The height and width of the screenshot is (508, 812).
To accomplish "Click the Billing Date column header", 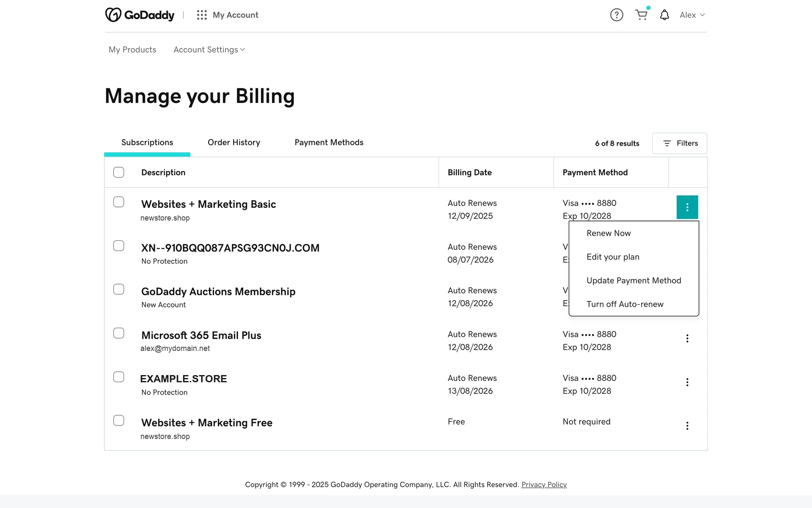I will tap(469, 172).
